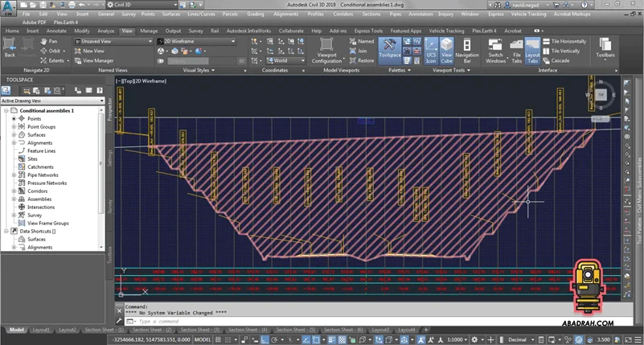Select the Pan tool

click(48, 40)
